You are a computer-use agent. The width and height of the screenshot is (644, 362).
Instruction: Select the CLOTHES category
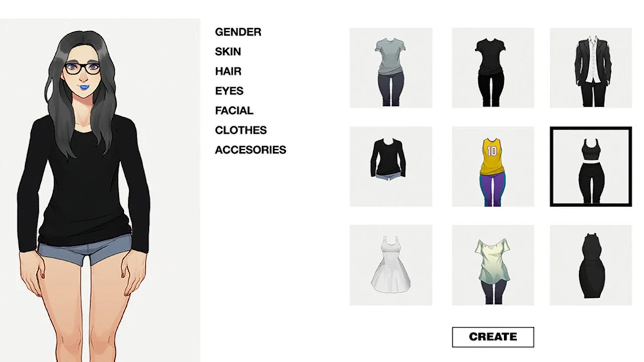[241, 130]
